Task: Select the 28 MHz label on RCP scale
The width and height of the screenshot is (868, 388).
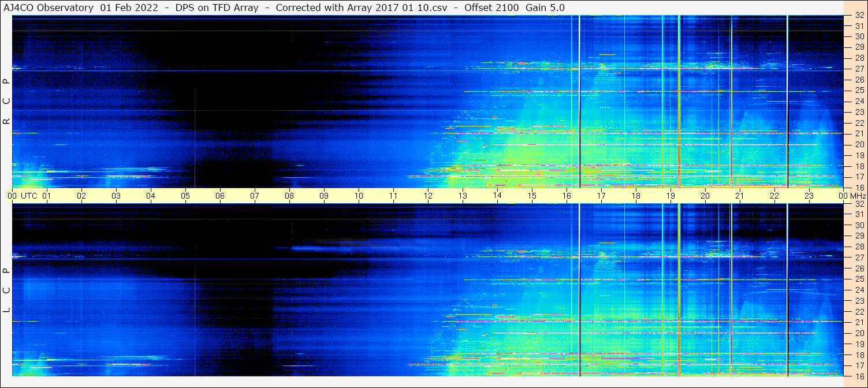Action: pyautogui.click(x=859, y=58)
